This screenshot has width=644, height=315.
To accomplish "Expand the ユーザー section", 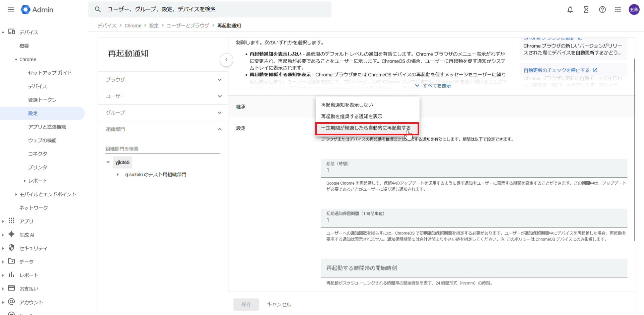I will (219, 96).
